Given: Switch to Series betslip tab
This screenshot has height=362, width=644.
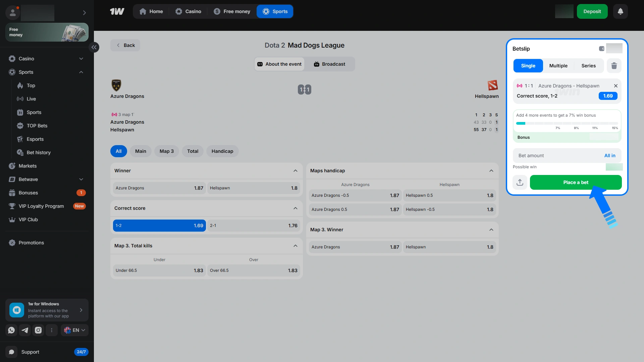Looking at the screenshot, I should [x=589, y=66].
